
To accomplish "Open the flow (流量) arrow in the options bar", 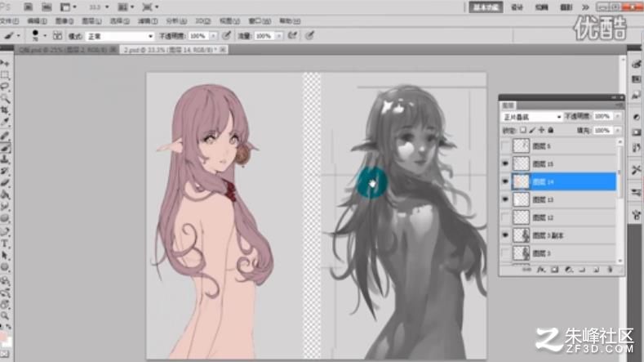I will (x=279, y=36).
